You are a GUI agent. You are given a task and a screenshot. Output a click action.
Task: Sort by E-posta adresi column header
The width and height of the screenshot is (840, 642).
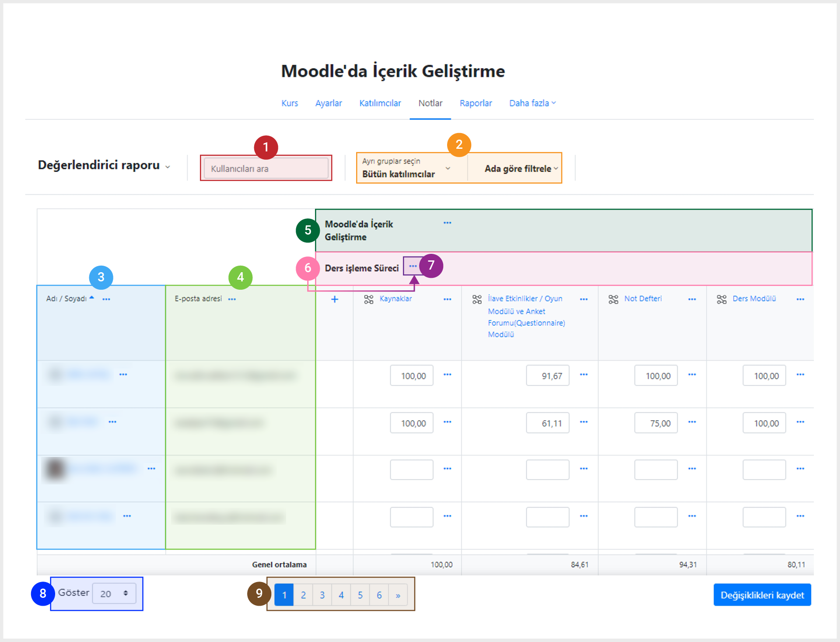198,298
